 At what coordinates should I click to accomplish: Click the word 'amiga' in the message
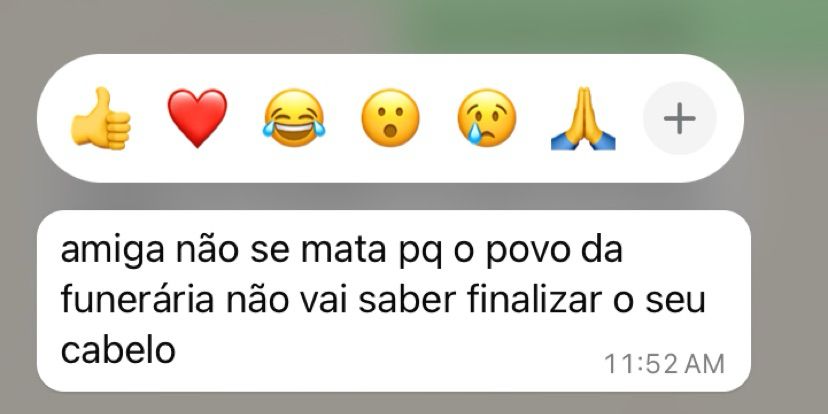(x=112, y=253)
